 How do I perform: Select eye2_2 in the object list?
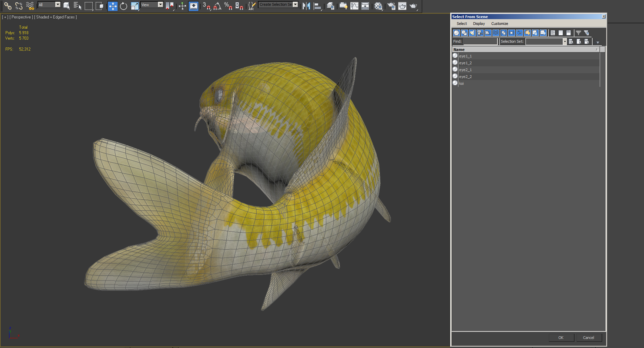(526, 77)
